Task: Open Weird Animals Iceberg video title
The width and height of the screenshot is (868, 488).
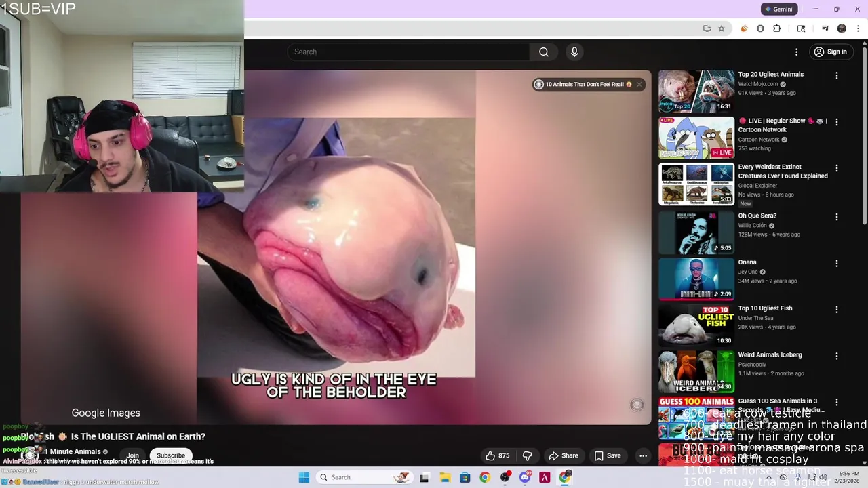Action: 770,354
